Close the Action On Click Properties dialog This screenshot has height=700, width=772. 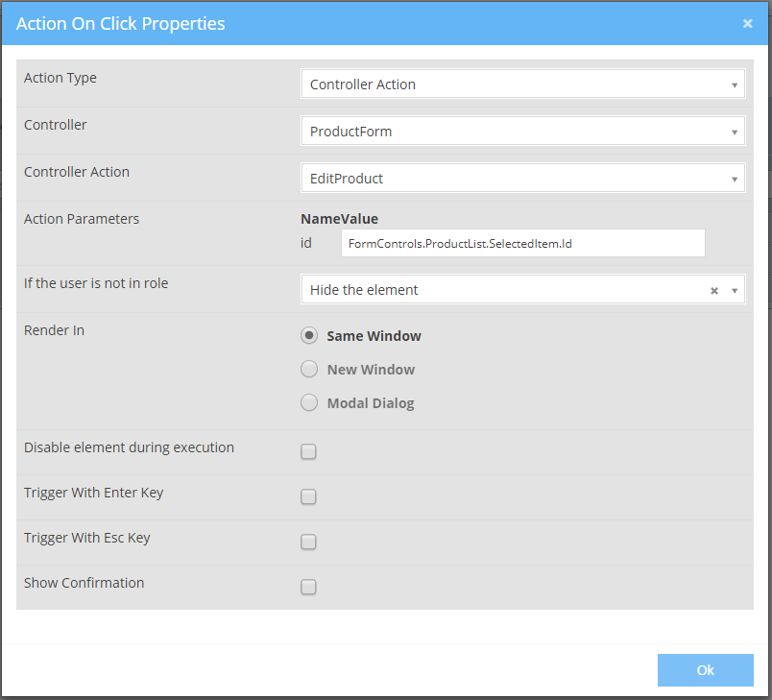pyautogui.click(x=747, y=24)
